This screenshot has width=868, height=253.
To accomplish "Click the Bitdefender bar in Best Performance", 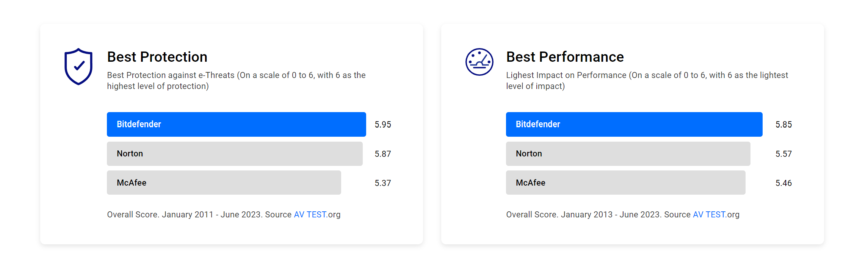I will tap(634, 124).
